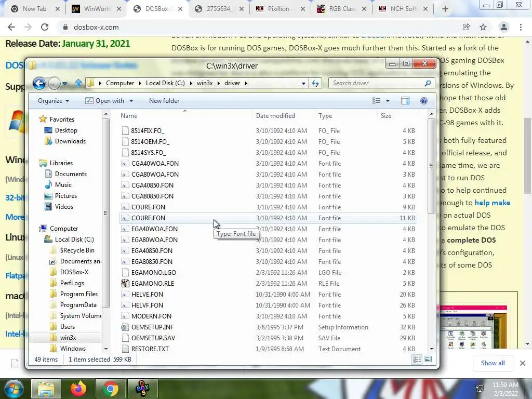Show the preview pane
532x399 pixels.
click(x=405, y=101)
